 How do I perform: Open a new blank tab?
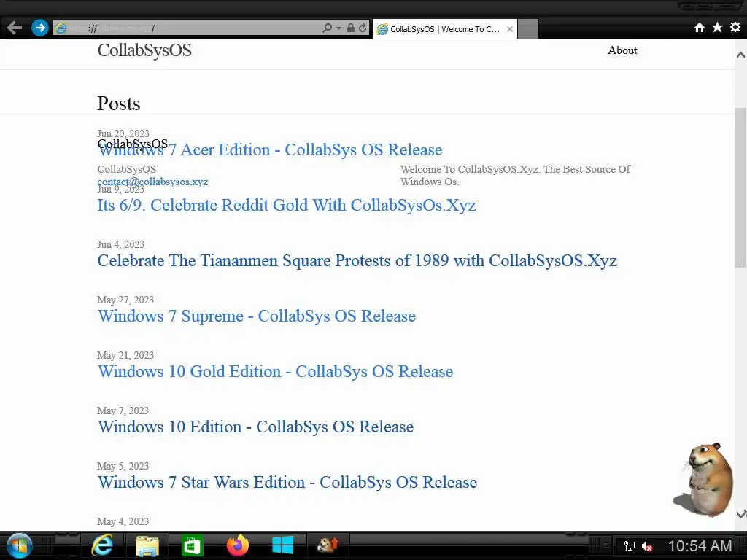[x=528, y=29]
